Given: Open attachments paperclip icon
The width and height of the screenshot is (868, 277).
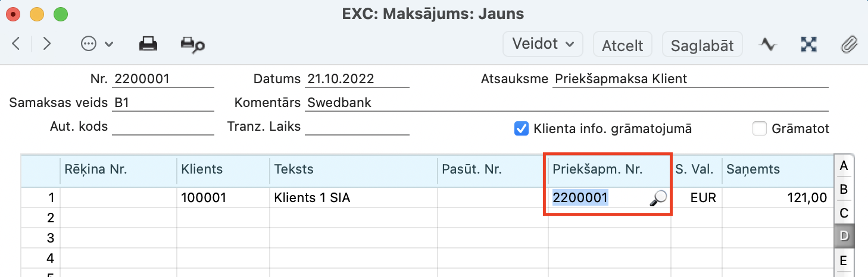Looking at the screenshot, I should click(x=848, y=44).
